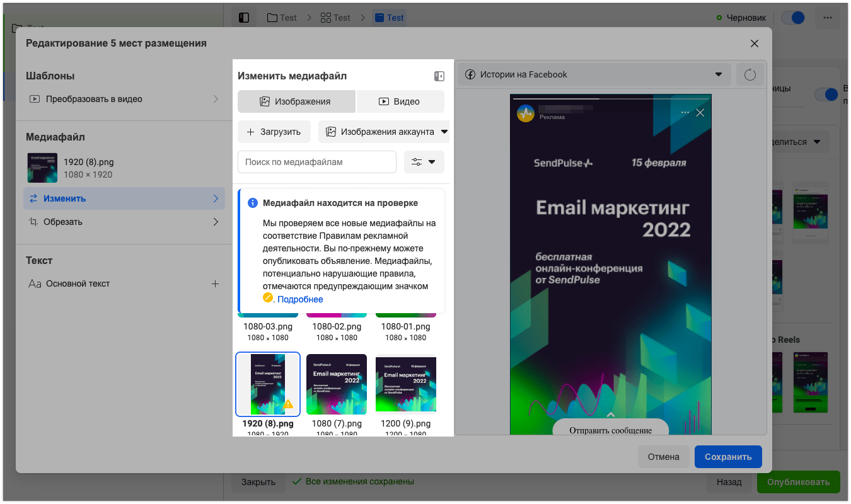Click the Закрыть button in background
This screenshot has width=851, height=504.
click(258, 482)
